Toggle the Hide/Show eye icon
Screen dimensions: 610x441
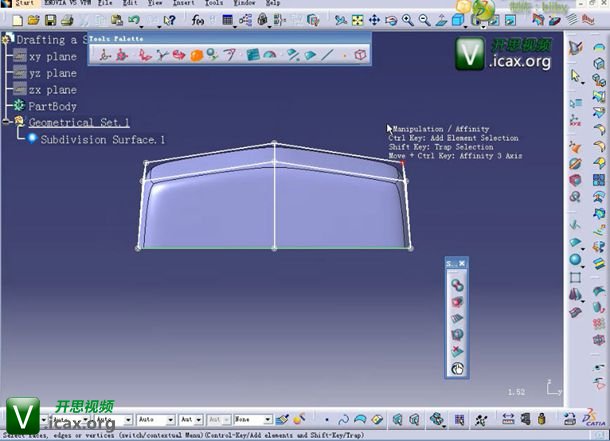pos(599,367)
